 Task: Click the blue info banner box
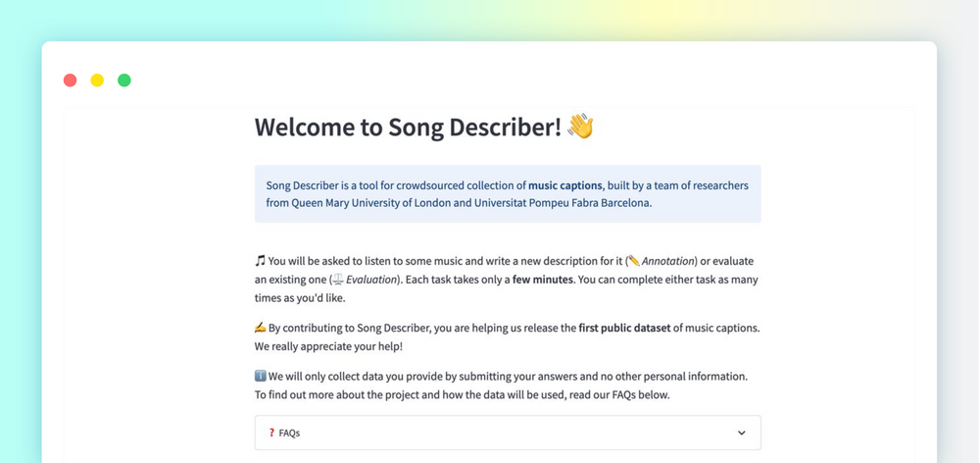pos(508,194)
